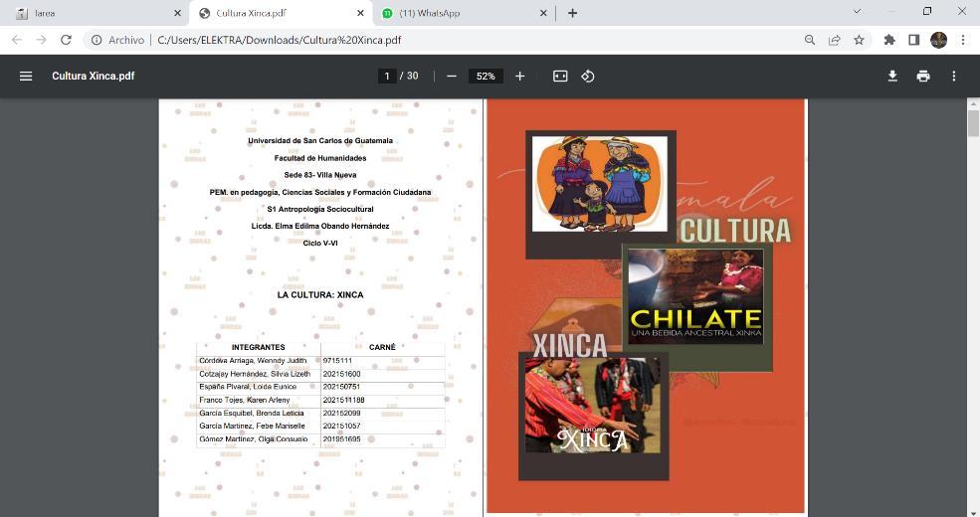The image size is (980, 517).
Task: Rotate the document counterclockwise
Action: coord(587,77)
